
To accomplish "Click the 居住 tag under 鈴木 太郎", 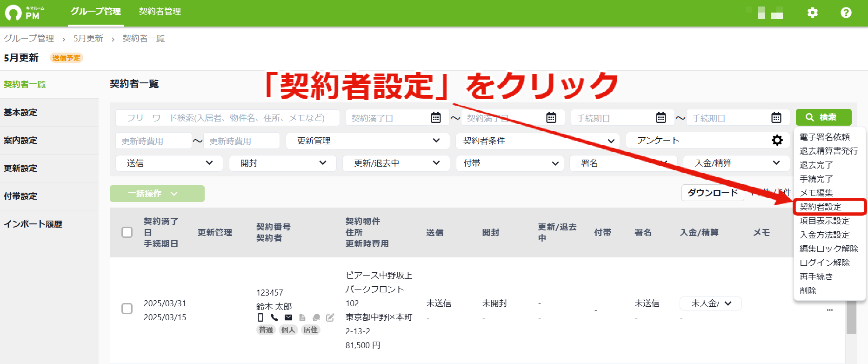I will (310, 330).
